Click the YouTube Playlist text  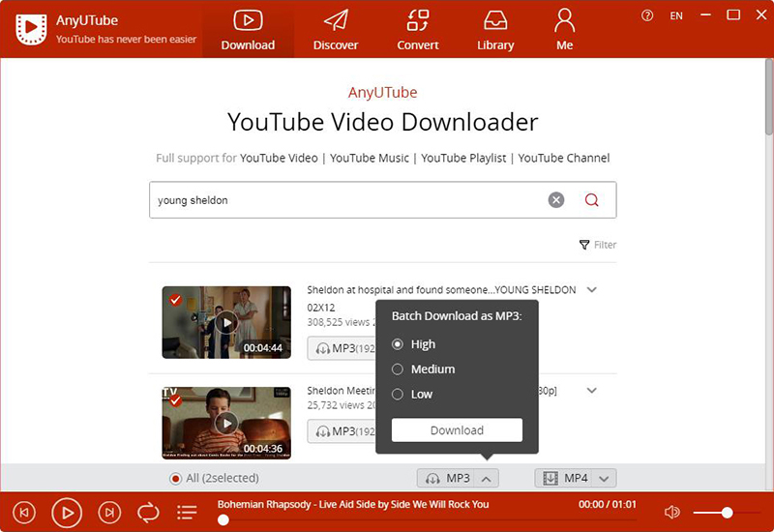click(x=463, y=158)
